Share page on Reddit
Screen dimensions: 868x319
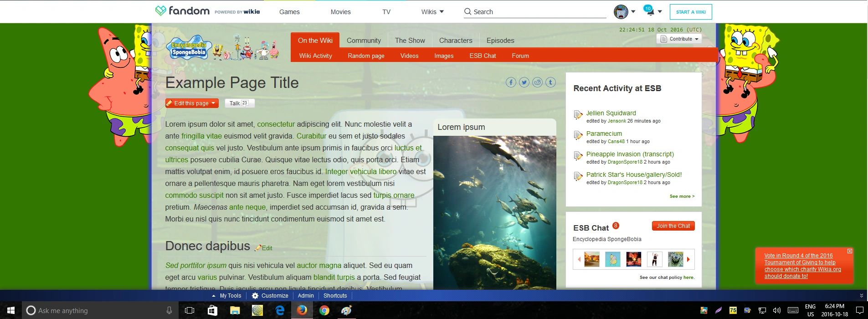coord(537,82)
